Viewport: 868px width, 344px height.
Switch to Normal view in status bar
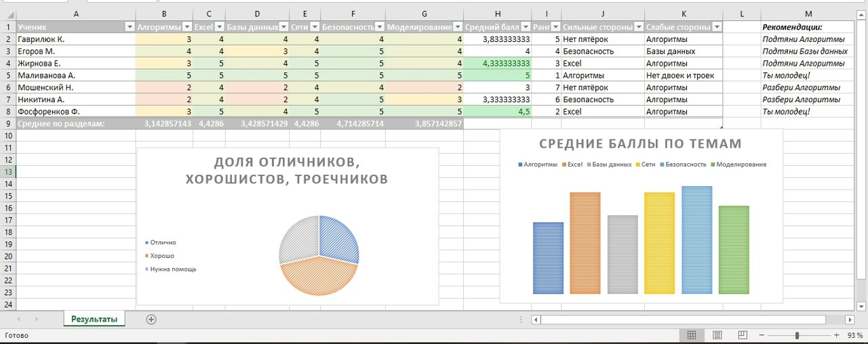[692, 335]
